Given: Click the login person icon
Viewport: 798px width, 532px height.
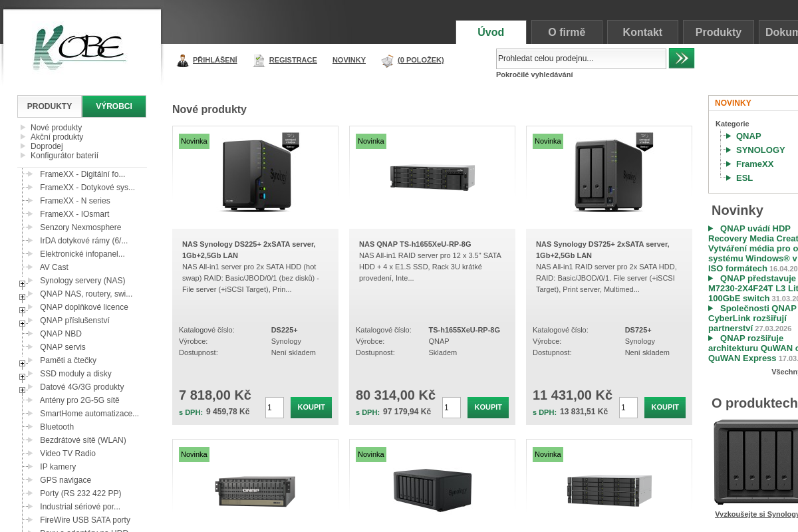Looking at the screenshot, I should pos(183,61).
